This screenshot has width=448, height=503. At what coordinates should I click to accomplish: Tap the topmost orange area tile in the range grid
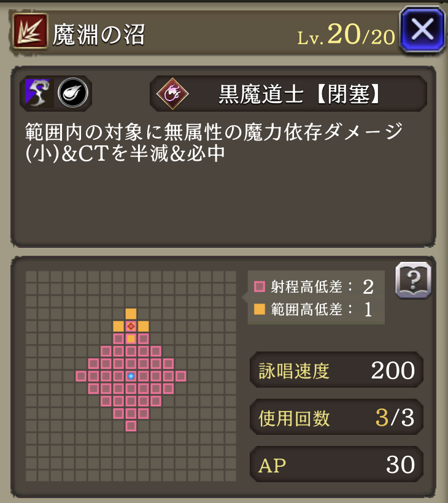(131, 313)
